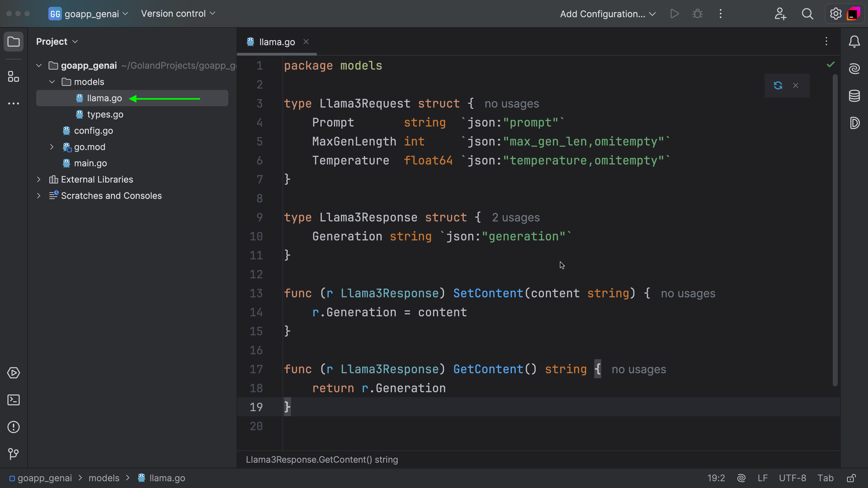Image resolution: width=868 pixels, height=488 pixels.
Task: Show the Notifications bell panel
Action: coord(854,42)
